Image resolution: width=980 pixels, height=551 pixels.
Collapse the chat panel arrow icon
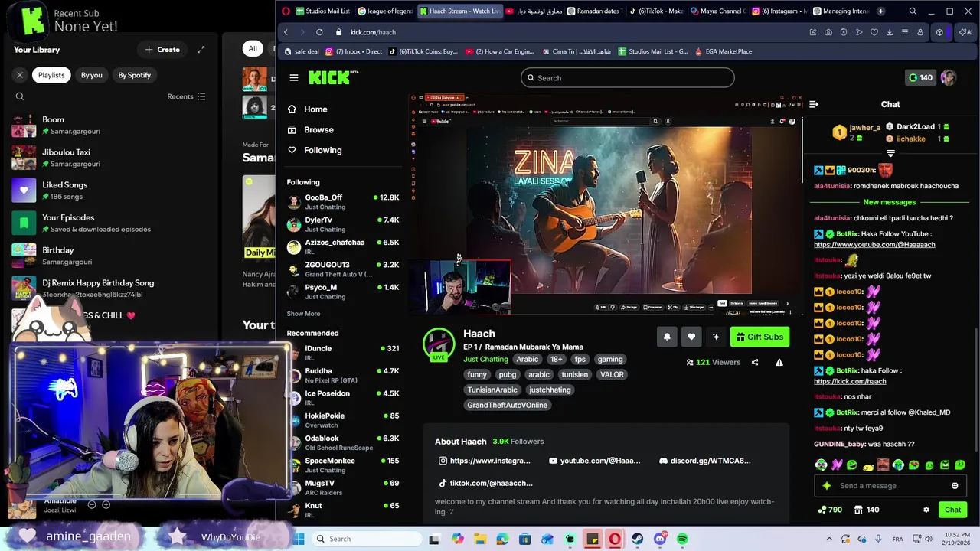[x=814, y=104]
